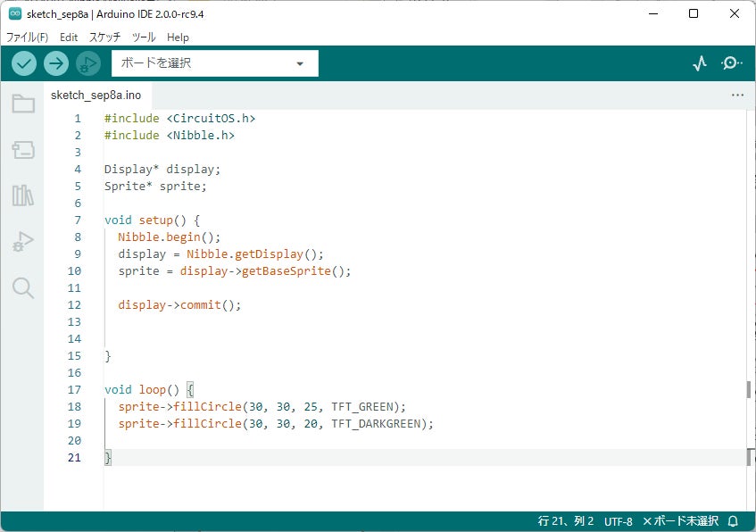Open the Search sidebar panel
This screenshot has height=532, width=756.
pos(23,287)
